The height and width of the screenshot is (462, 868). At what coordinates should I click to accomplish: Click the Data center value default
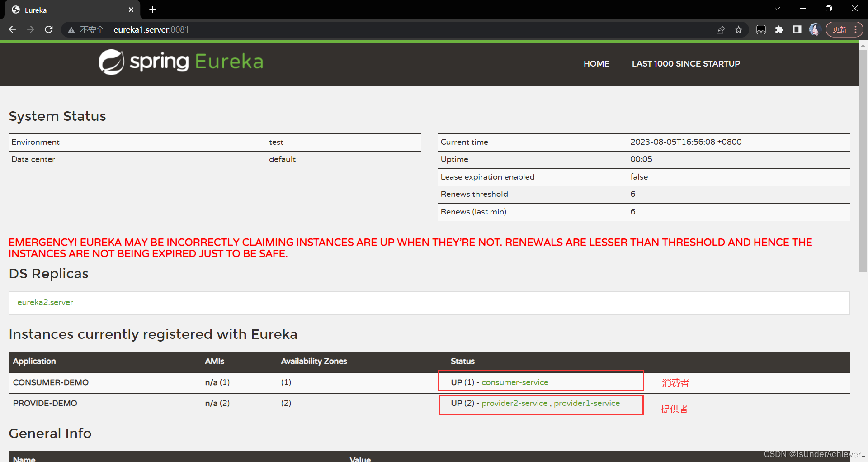(x=283, y=159)
